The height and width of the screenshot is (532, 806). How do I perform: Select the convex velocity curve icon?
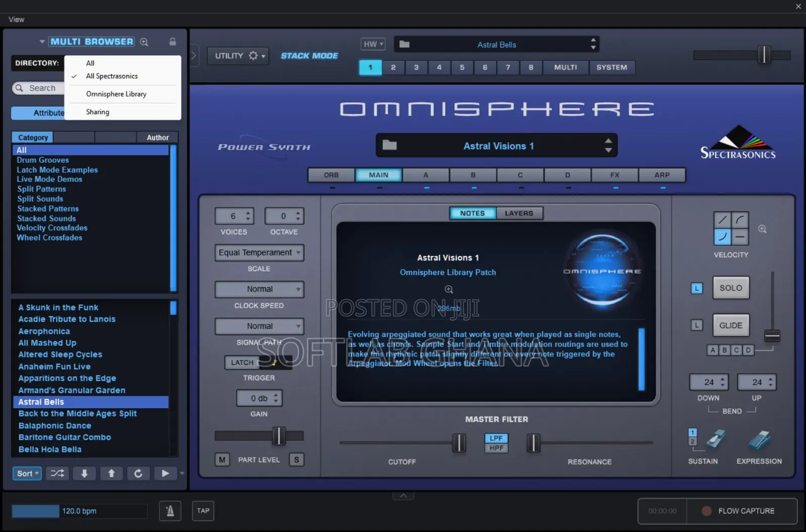click(x=740, y=220)
